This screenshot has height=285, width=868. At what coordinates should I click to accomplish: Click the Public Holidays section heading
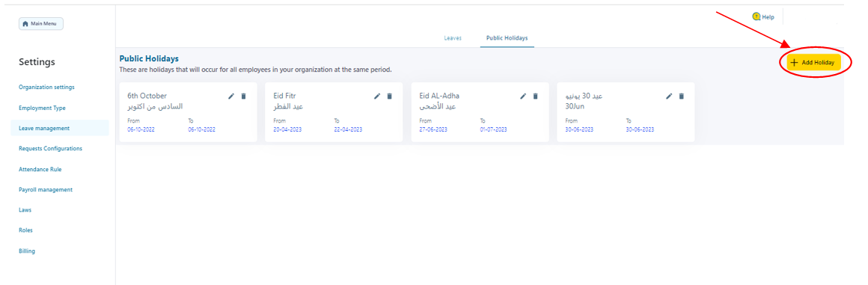[x=149, y=58]
